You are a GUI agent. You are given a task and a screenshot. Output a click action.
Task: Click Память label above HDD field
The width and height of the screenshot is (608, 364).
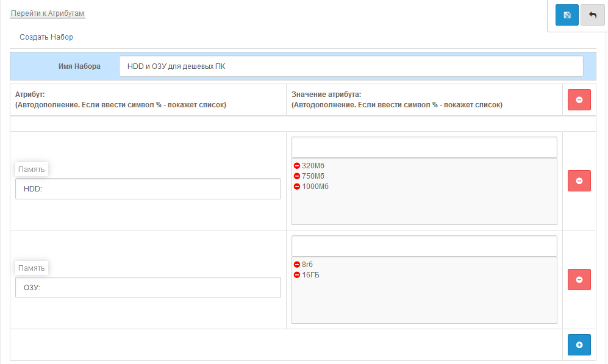coord(31,169)
